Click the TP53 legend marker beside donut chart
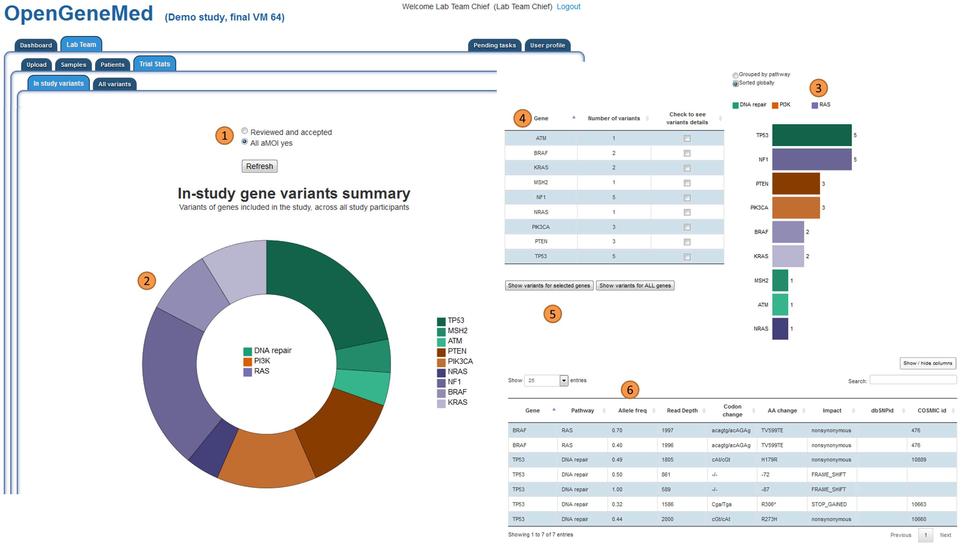The height and width of the screenshot is (548, 970). pos(440,321)
